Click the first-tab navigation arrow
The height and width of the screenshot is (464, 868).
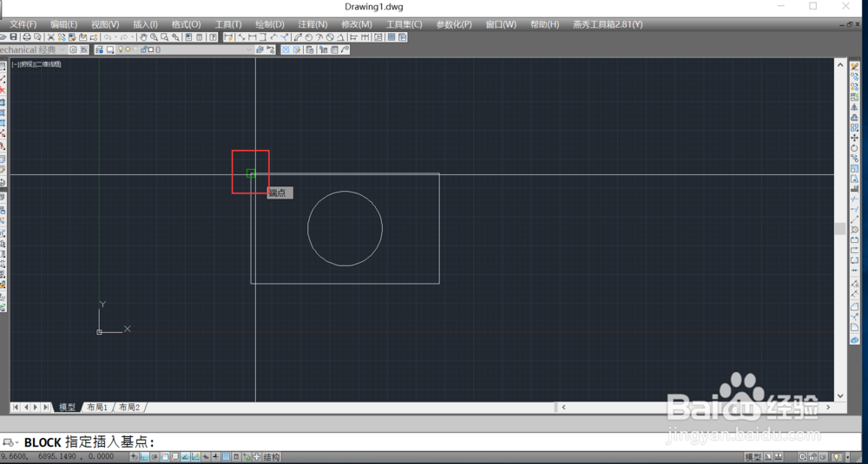click(x=16, y=407)
